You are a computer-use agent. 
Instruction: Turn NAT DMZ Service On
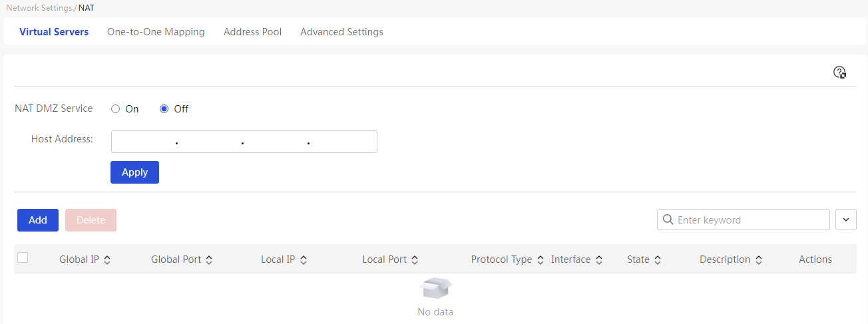click(115, 109)
